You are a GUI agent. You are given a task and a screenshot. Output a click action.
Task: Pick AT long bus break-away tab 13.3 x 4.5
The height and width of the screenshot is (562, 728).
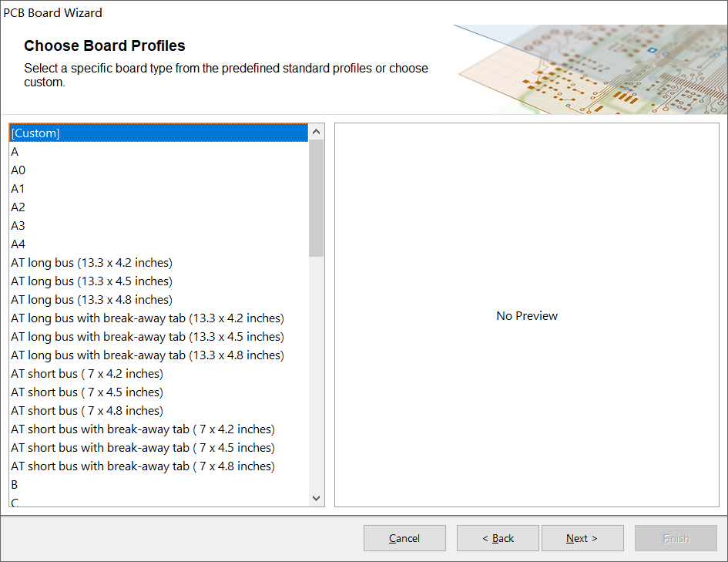pyautogui.click(x=159, y=336)
